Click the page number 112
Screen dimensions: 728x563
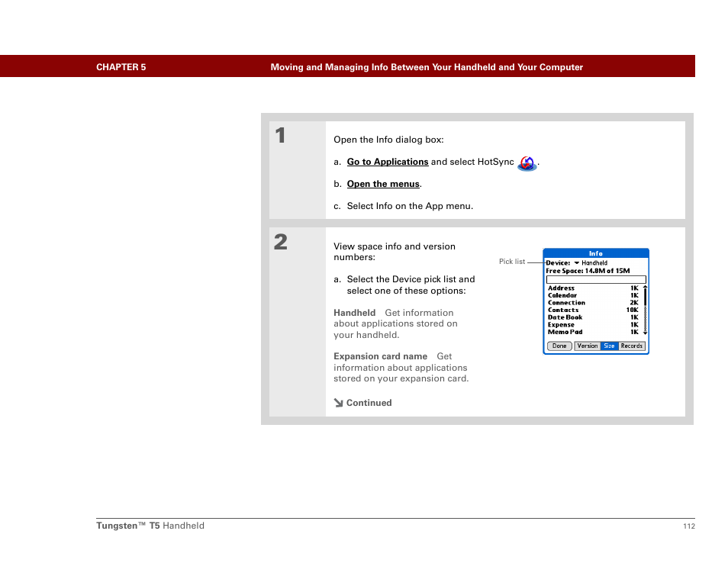(x=689, y=526)
